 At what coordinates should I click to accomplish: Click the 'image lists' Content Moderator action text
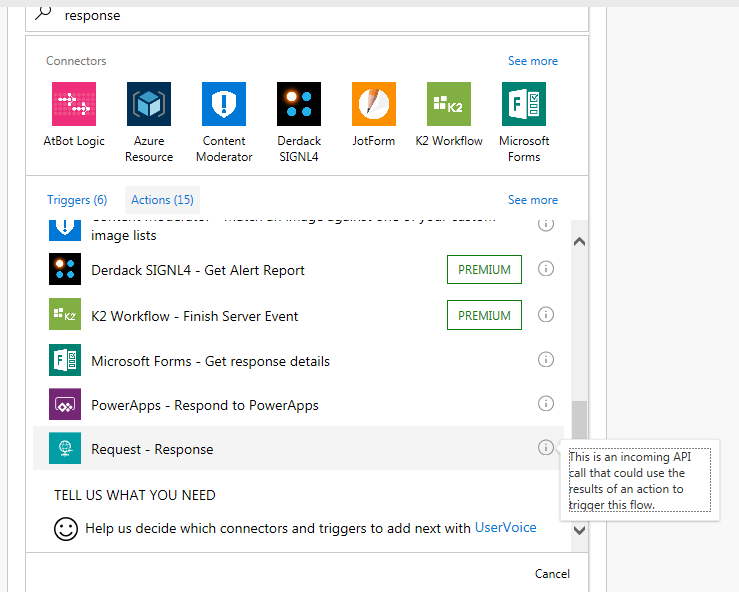click(x=123, y=235)
